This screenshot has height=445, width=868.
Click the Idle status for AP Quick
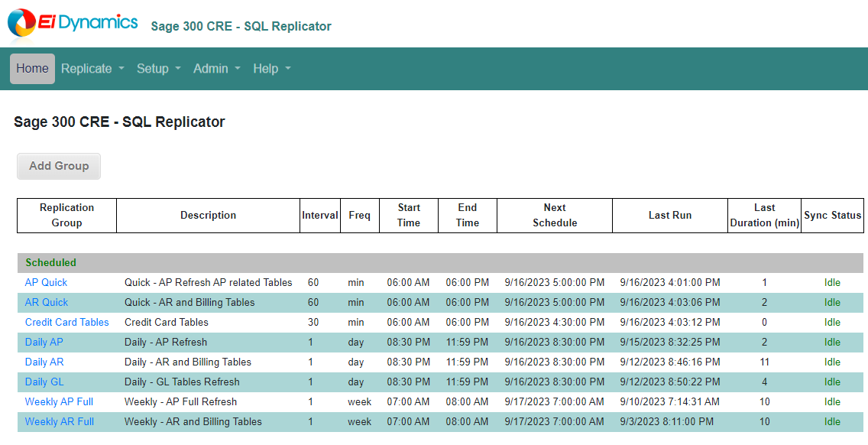831,283
